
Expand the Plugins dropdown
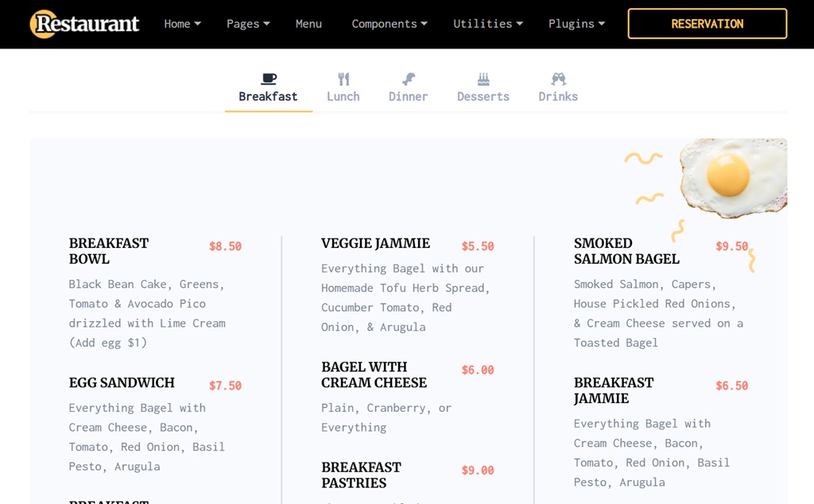[576, 24]
